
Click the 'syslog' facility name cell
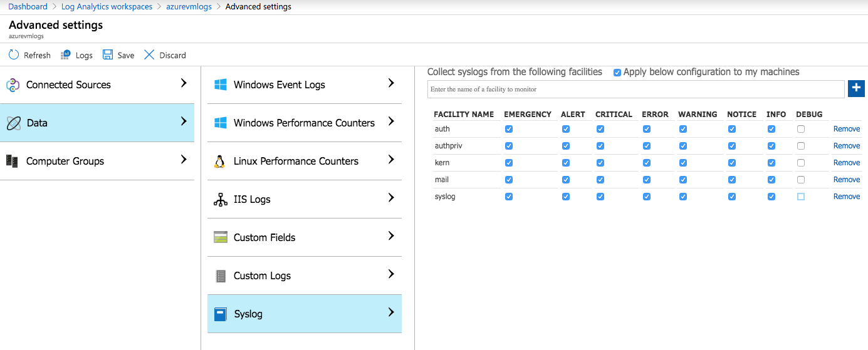pos(445,197)
